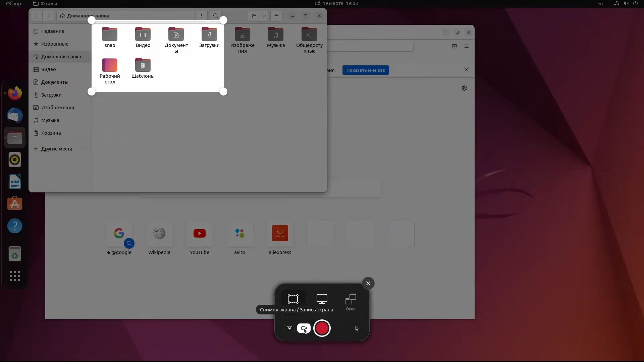644x362 pixels.
Task: Open the snap folder
Action: (x=110, y=38)
